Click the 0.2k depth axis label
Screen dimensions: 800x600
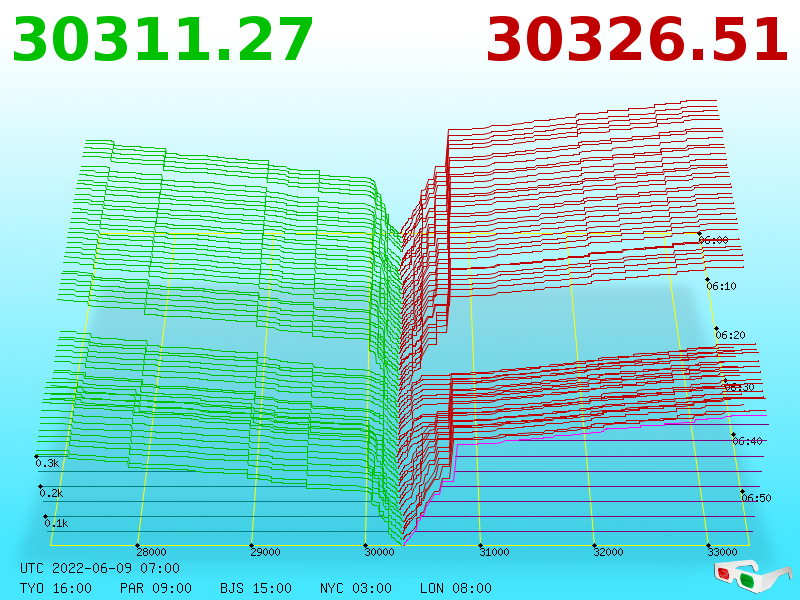(52, 493)
